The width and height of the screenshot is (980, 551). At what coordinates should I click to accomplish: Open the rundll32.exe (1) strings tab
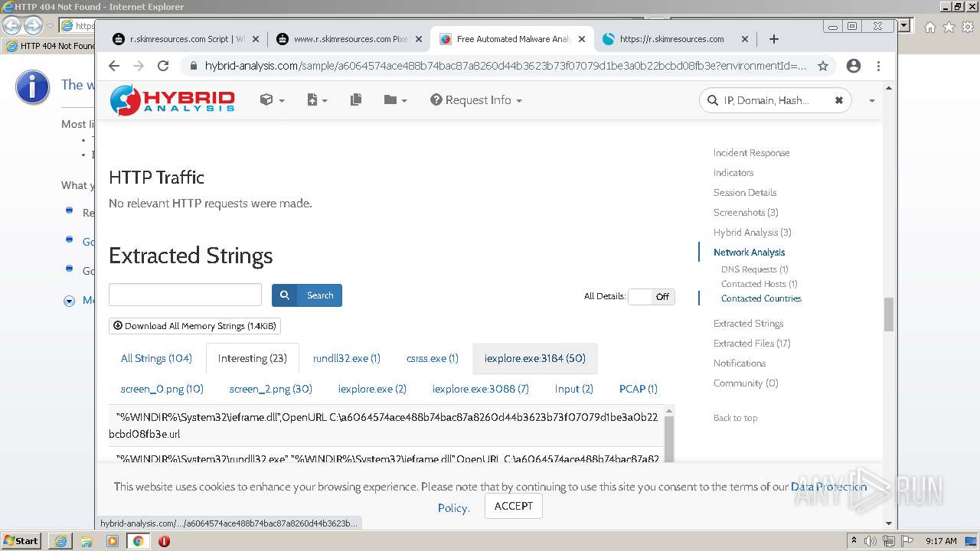pos(347,358)
